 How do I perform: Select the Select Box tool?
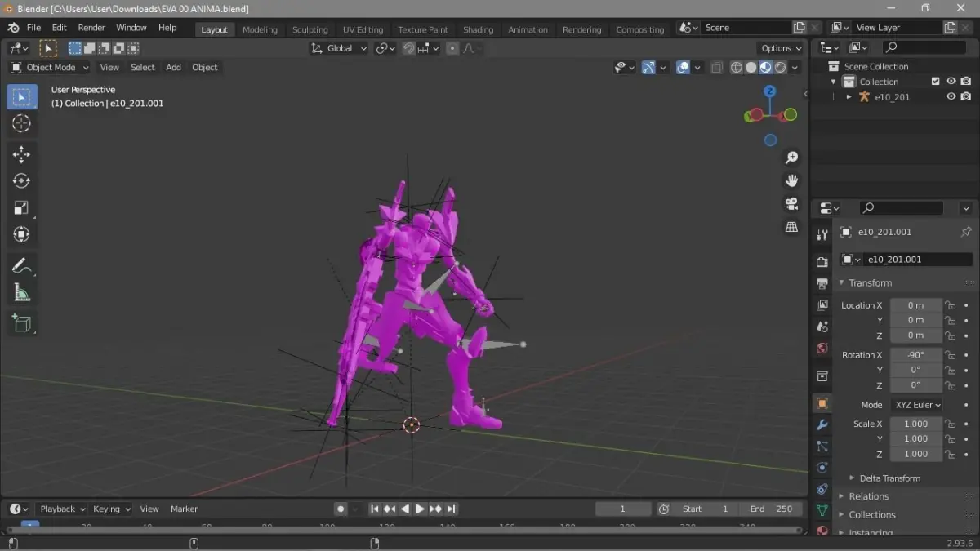pos(21,97)
